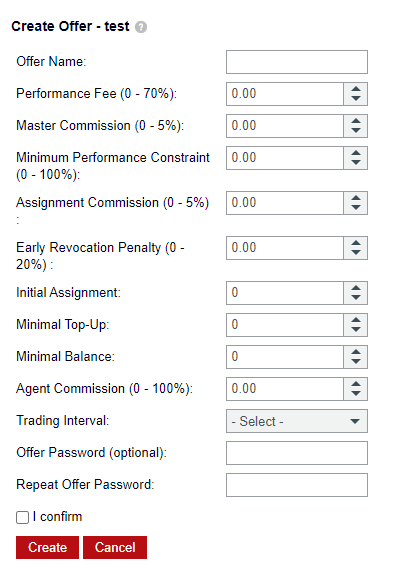This screenshot has width=417, height=578.
Task: Increase Performance Fee with up arrow
Action: (x=356, y=89)
